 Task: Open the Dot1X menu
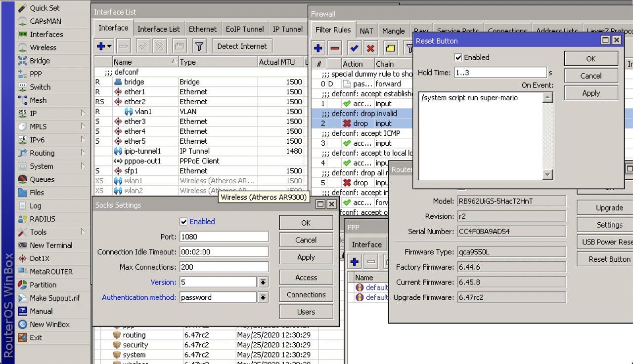pos(39,258)
